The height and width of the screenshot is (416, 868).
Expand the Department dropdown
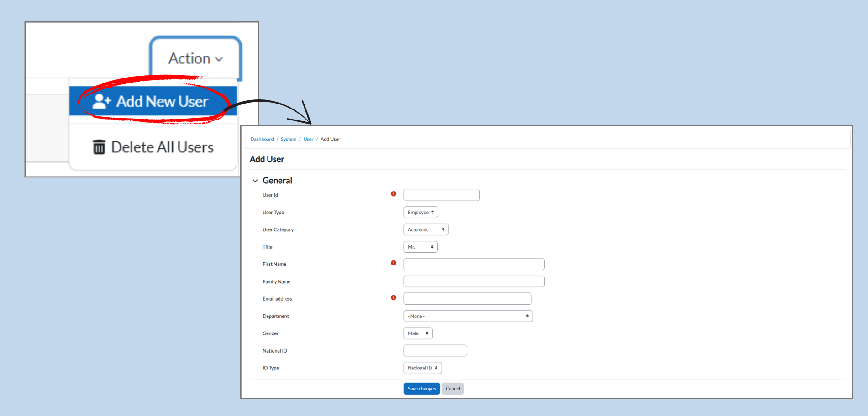point(468,316)
